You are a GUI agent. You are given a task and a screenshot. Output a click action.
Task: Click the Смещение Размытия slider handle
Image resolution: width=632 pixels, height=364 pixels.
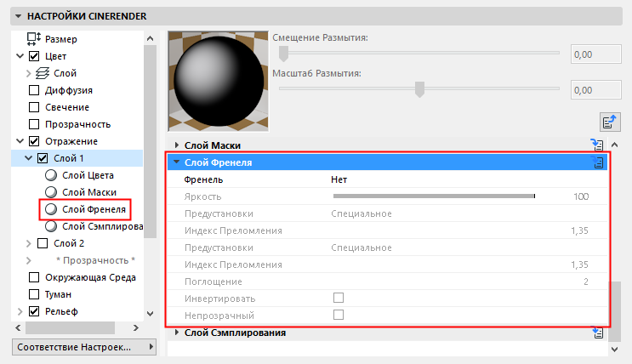[284, 54]
